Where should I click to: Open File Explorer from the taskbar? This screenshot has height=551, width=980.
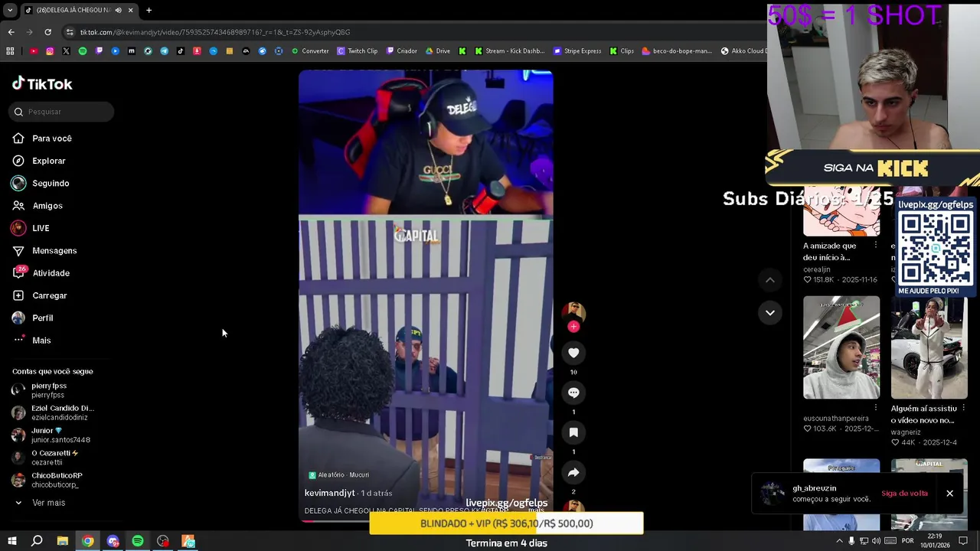[x=63, y=541]
